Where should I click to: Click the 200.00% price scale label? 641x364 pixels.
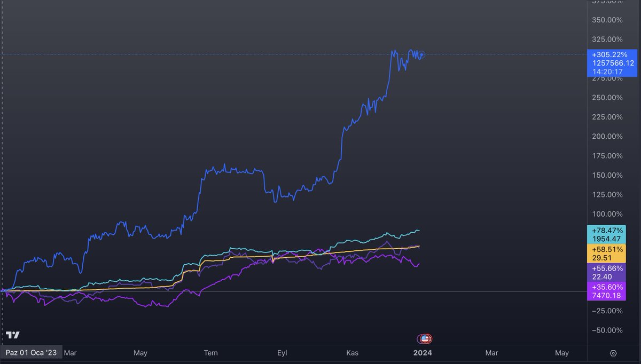[607, 137]
